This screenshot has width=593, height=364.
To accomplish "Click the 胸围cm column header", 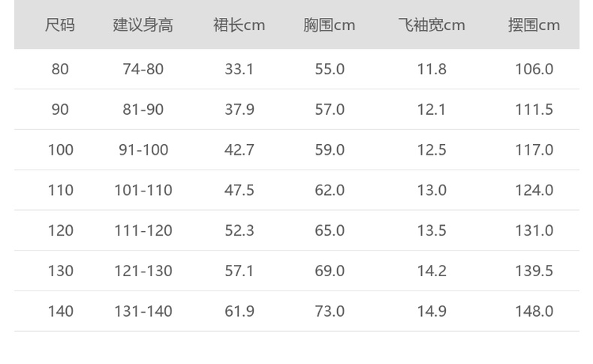I will 330,26.
